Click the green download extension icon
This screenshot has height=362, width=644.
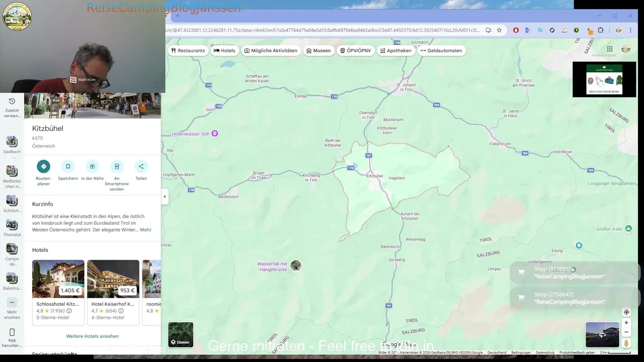(576, 30)
